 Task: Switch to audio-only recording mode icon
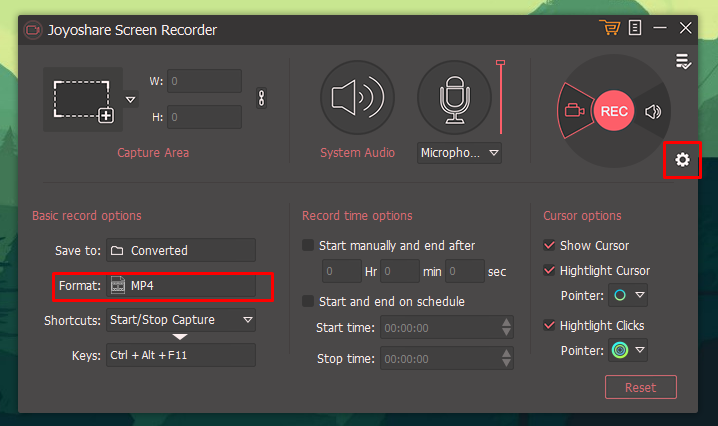(x=653, y=111)
